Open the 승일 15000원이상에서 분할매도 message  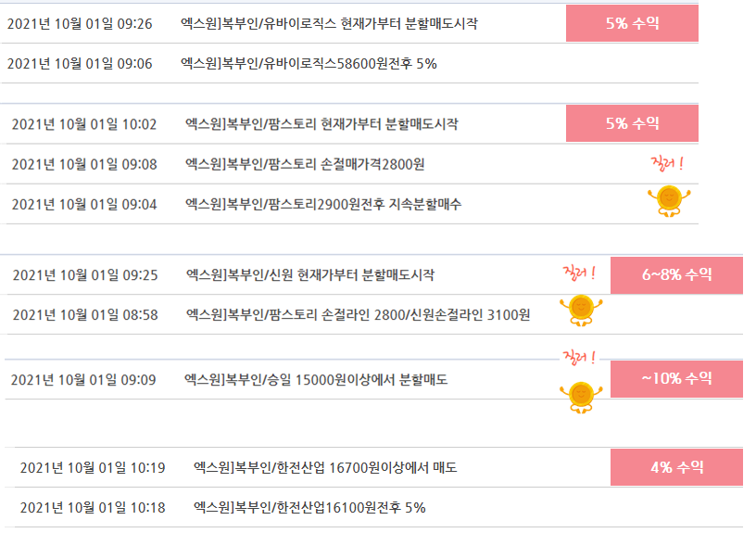(316, 380)
